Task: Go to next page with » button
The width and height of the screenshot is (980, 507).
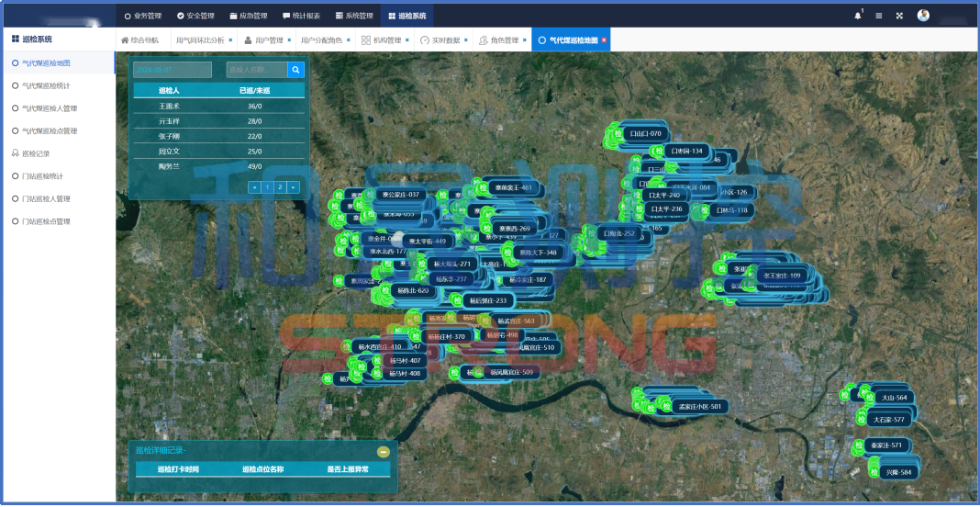Action: click(293, 186)
